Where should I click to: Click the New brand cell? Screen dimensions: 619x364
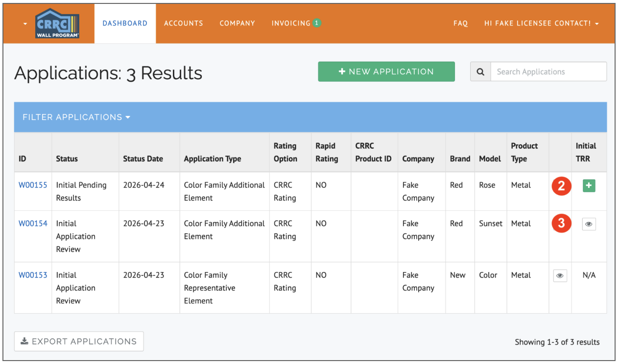[460, 288]
